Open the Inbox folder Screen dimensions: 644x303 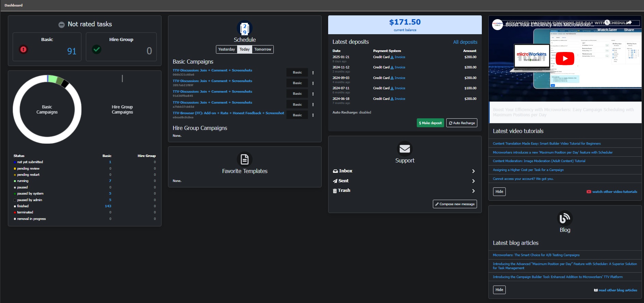click(343, 171)
